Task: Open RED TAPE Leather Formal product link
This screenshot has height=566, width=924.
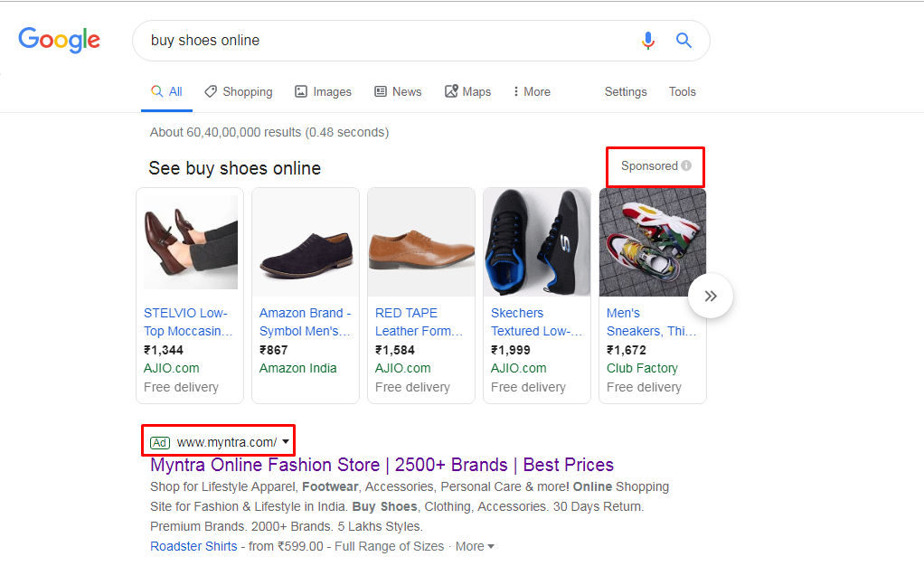Action: point(419,322)
